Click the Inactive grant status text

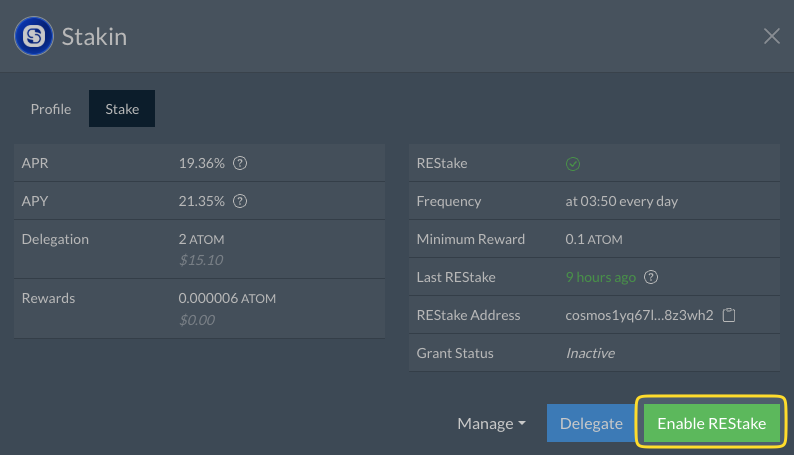point(590,353)
